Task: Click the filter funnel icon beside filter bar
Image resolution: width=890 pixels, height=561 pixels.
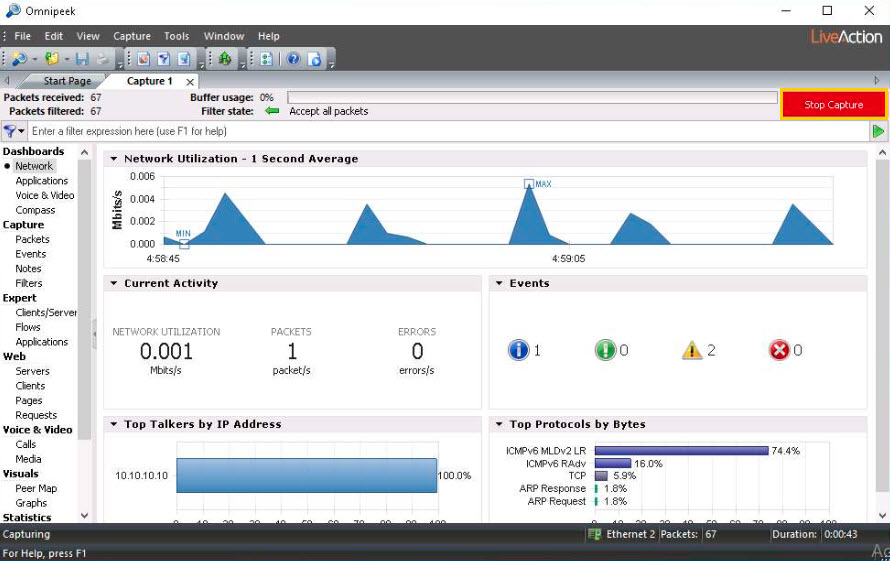Action: tap(10, 131)
